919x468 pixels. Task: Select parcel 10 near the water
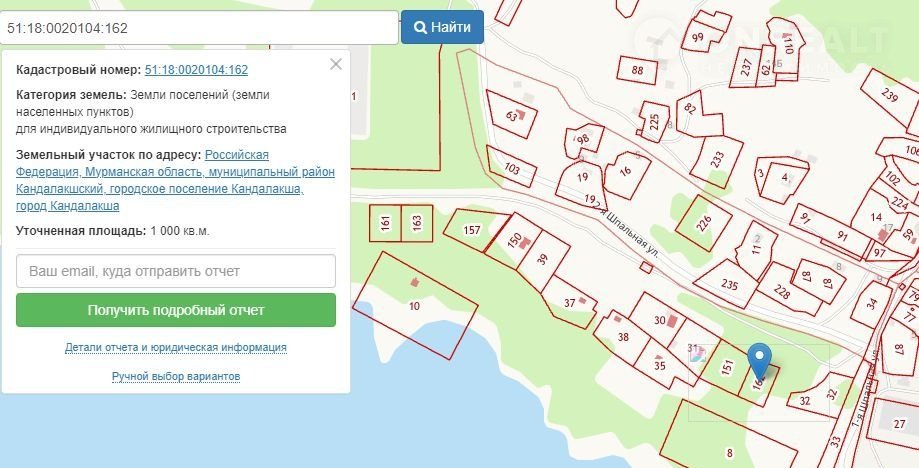[x=415, y=305]
